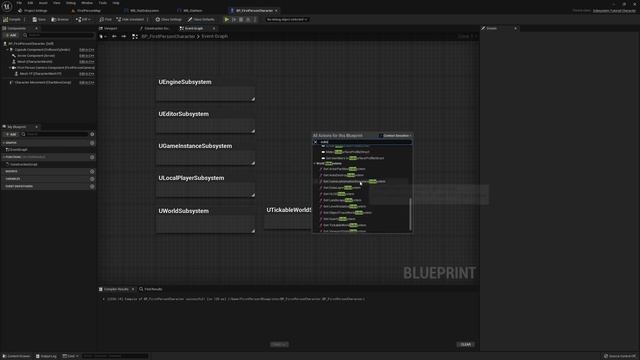Open the Debug menu
The image size is (640, 360).
coord(71,3)
